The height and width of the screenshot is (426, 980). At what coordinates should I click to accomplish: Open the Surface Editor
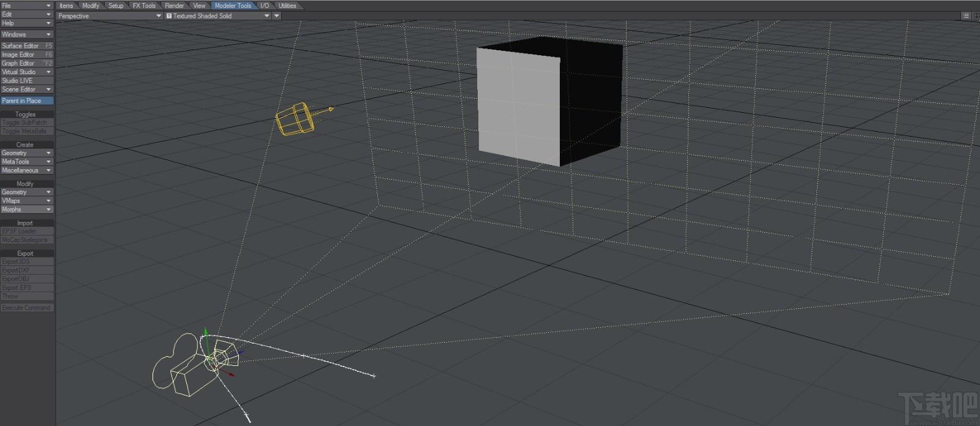tap(27, 46)
